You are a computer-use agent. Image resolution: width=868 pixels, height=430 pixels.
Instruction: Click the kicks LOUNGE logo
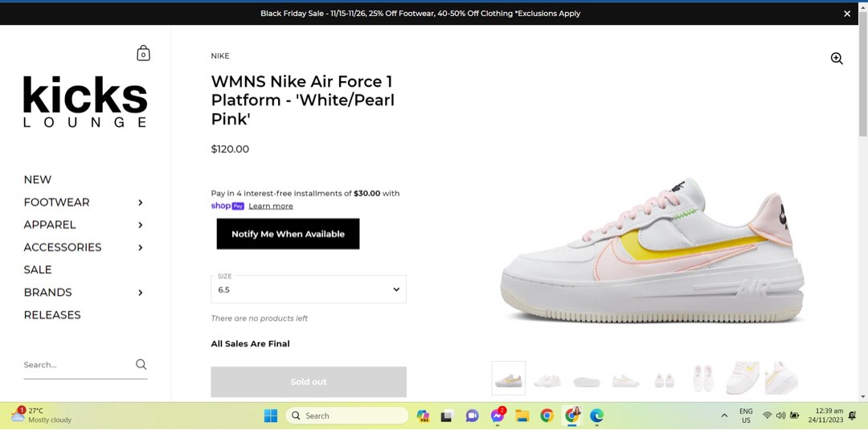[85, 102]
